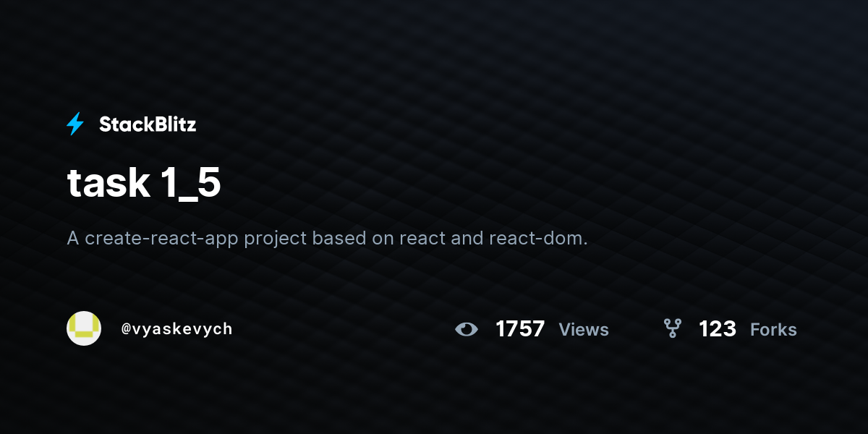868x434 pixels.
Task: Click the StackBlitz wordmark text
Action: pyautogui.click(x=148, y=124)
